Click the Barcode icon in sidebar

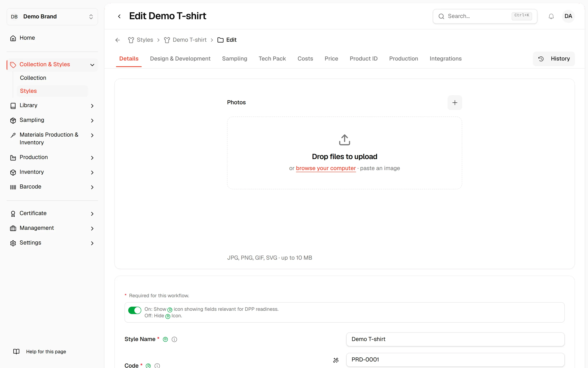pos(13,187)
